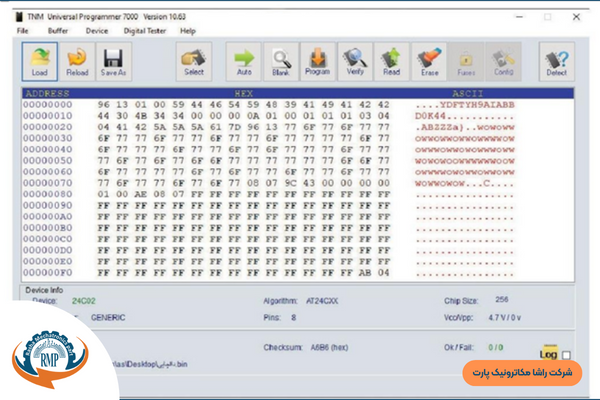Click the Load file icon
The width and height of the screenshot is (600, 400).
[39, 61]
